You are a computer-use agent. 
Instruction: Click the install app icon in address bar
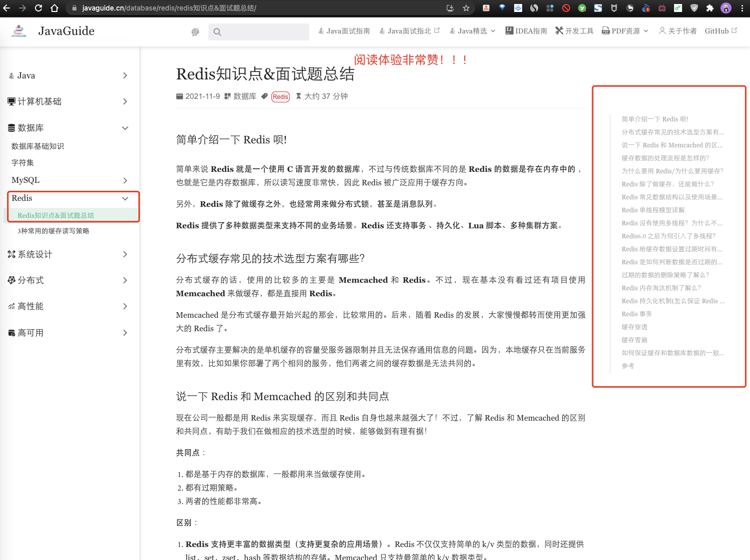[450, 8]
